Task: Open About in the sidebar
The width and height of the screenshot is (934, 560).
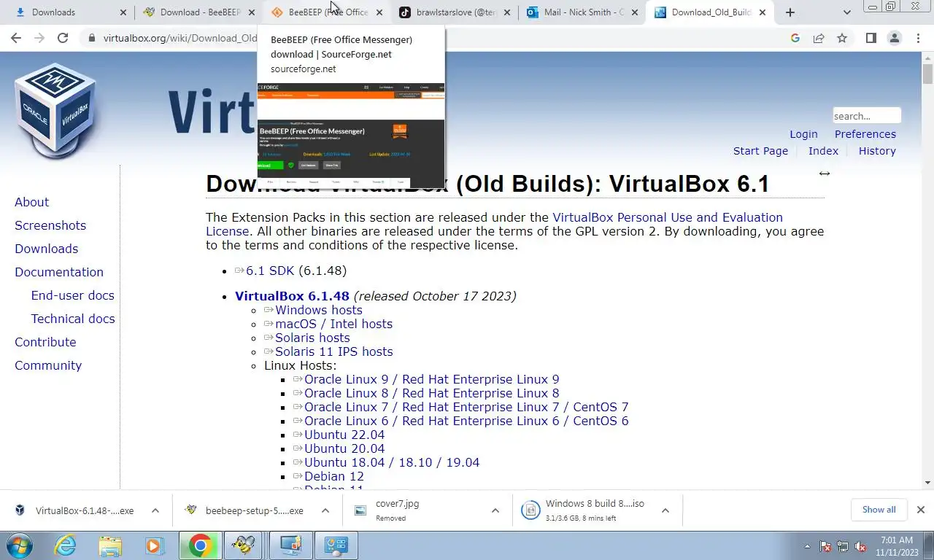Action: [x=32, y=202]
